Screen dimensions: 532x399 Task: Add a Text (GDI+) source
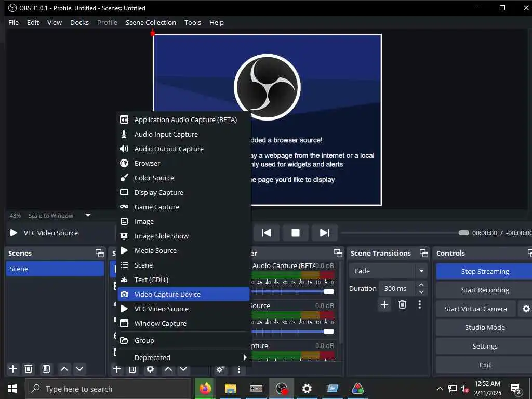pyautogui.click(x=183, y=280)
